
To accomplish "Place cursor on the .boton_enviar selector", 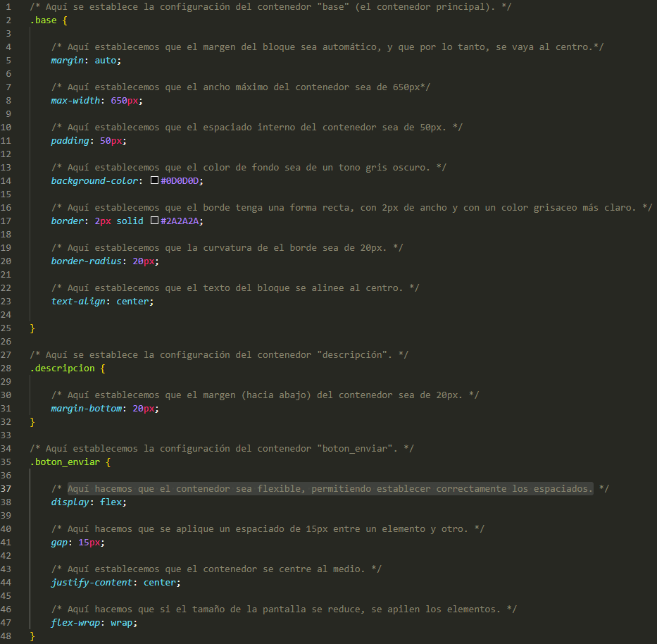I will (65, 462).
